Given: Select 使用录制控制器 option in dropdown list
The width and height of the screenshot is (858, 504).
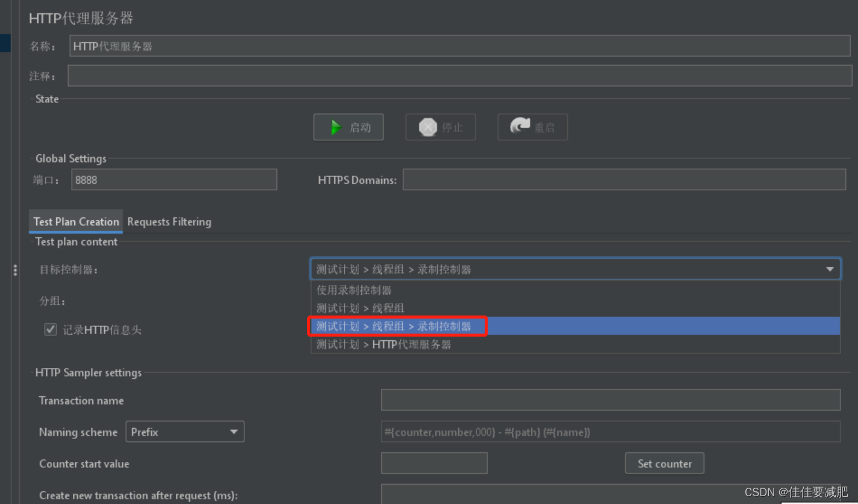Looking at the screenshot, I should pos(576,290).
